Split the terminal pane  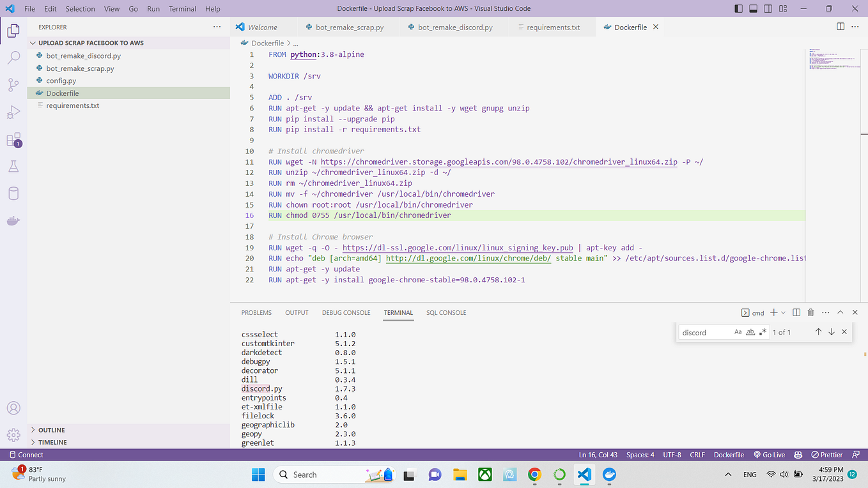[x=796, y=312]
